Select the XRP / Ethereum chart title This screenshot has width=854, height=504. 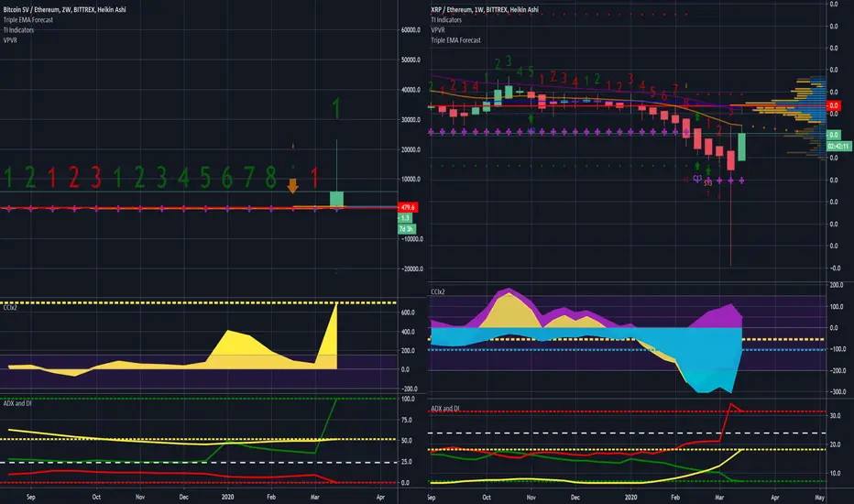(485, 9)
